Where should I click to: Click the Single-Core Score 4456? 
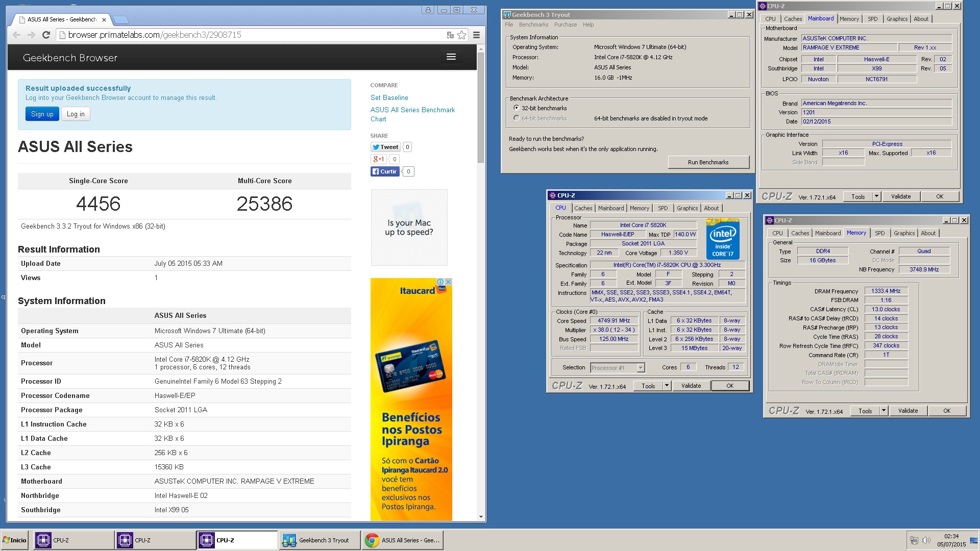coord(98,204)
